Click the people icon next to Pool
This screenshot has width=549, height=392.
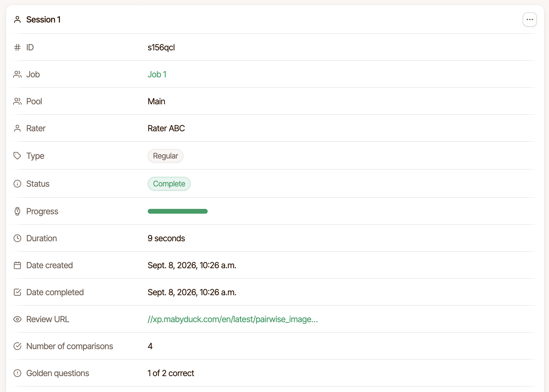point(17,101)
